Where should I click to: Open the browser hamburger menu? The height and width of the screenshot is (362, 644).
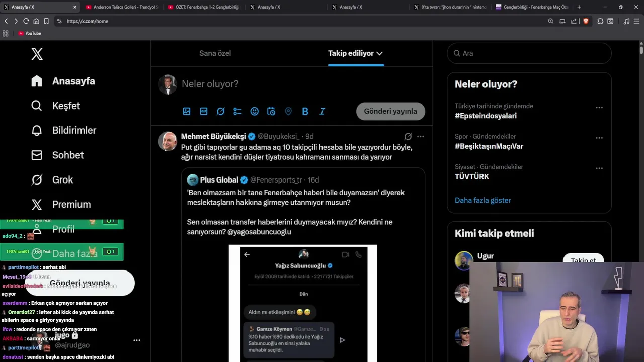pos(637,21)
